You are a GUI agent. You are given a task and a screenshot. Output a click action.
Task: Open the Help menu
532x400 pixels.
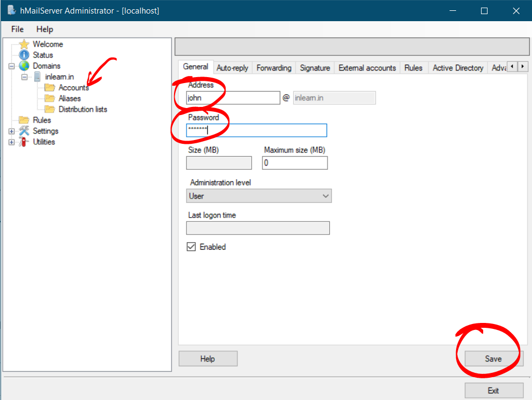tap(45, 29)
